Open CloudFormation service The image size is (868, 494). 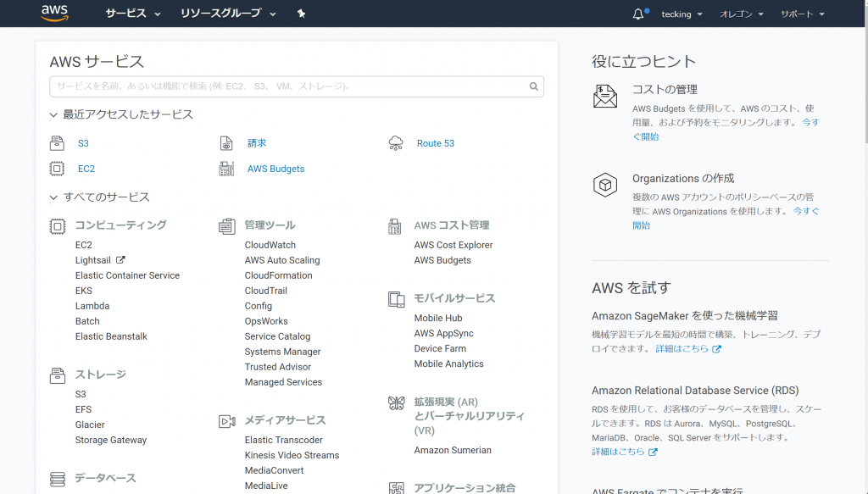coord(278,275)
